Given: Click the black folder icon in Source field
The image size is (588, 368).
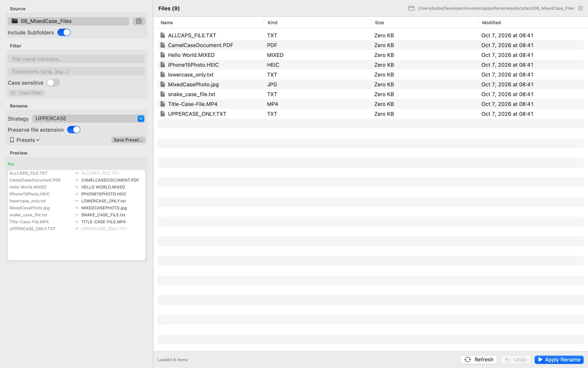Looking at the screenshot, I should (x=15, y=21).
